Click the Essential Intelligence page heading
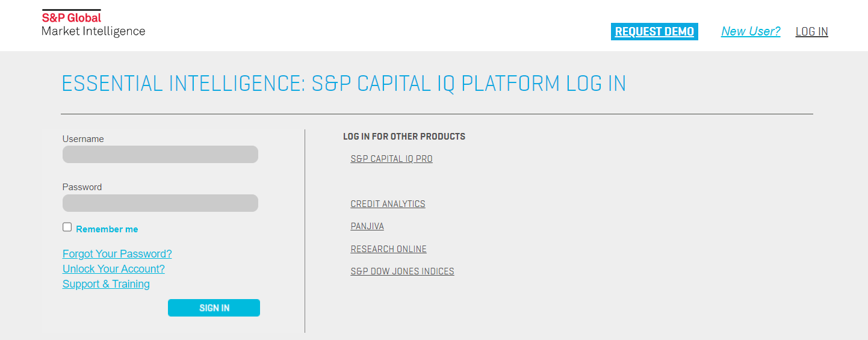 (344, 84)
